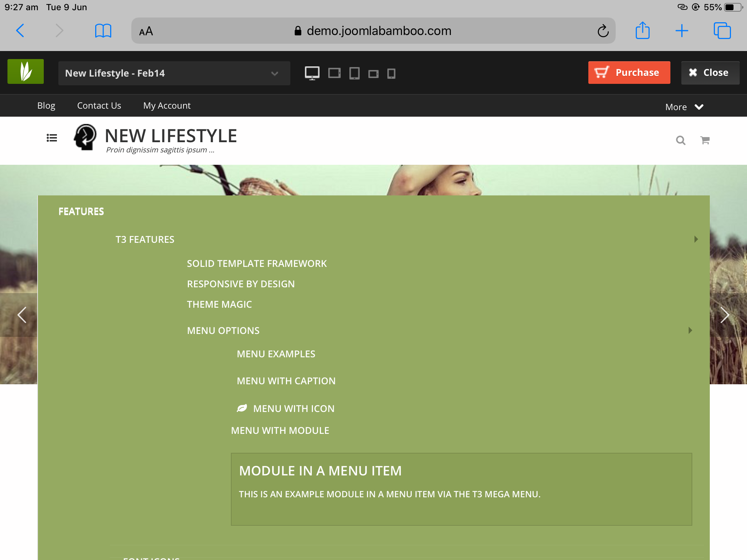Open the My Account menu item

[x=167, y=106]
